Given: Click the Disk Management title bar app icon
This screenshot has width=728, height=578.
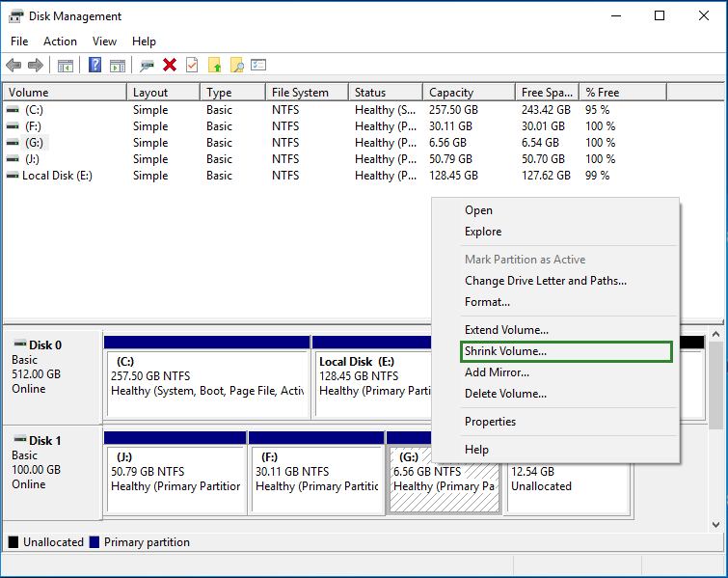Looking at the screenshot, I should pyautogui.click(x=15, y=16).
